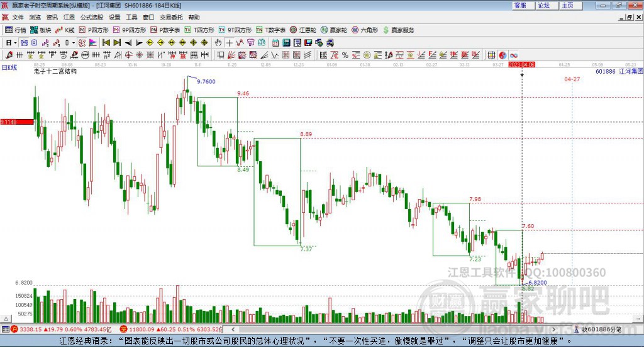The image size is (644, 347).
Task: Select the n² drawing tool
Action: [107, 55]
